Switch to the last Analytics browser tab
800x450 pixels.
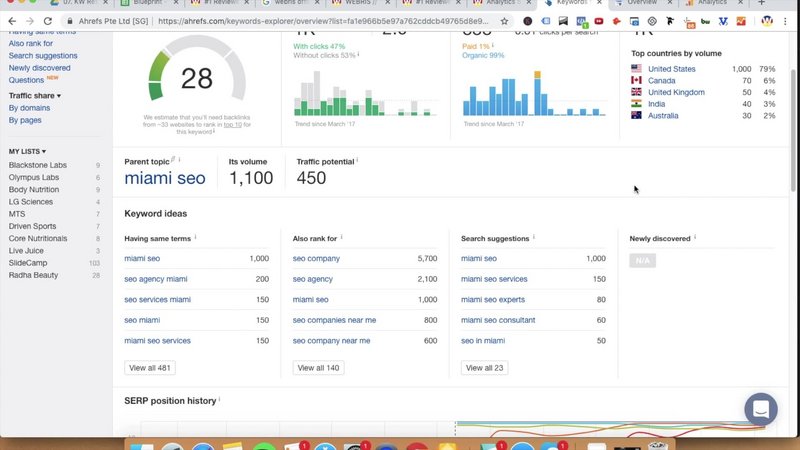pyautogui.click(x=712, y=3)
